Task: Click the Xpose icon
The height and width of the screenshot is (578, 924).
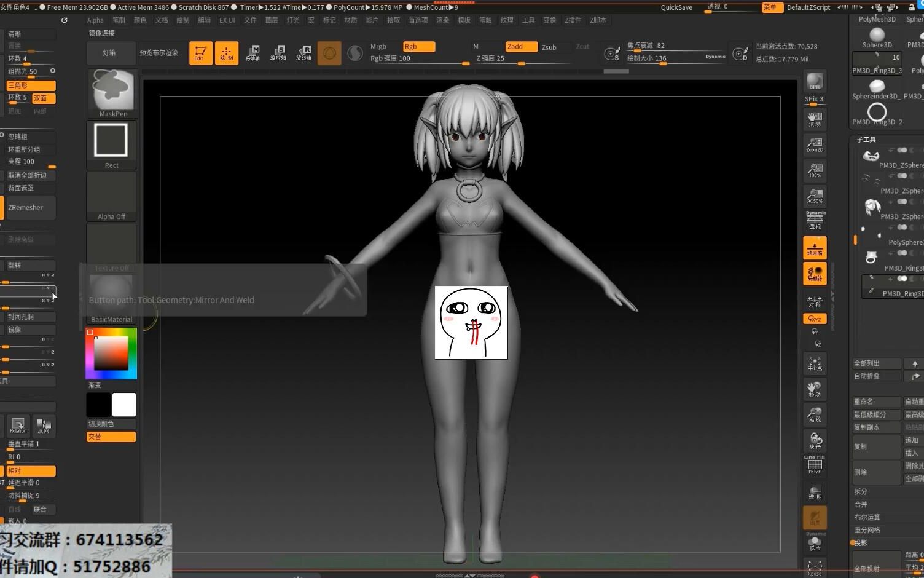Action: (815, 567)
